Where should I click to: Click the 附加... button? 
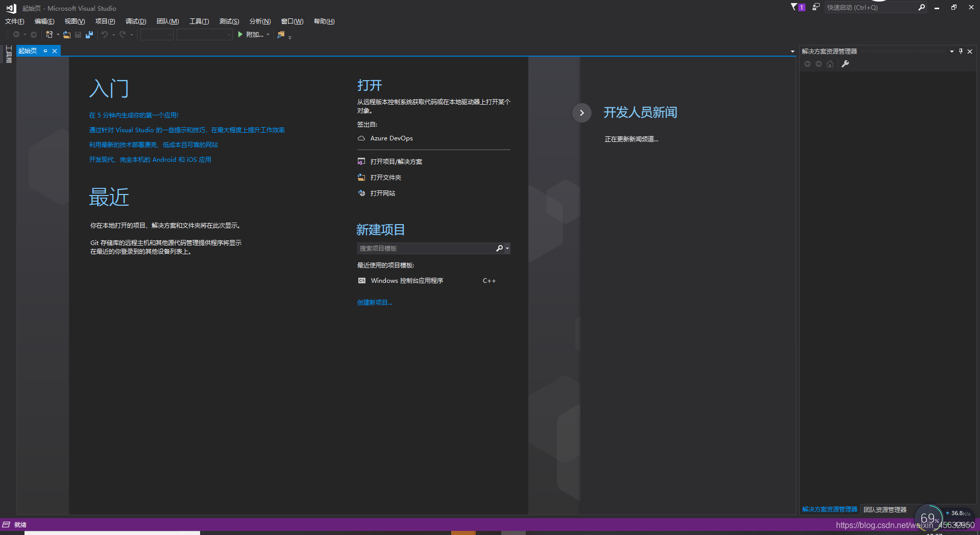pos(255,35)
